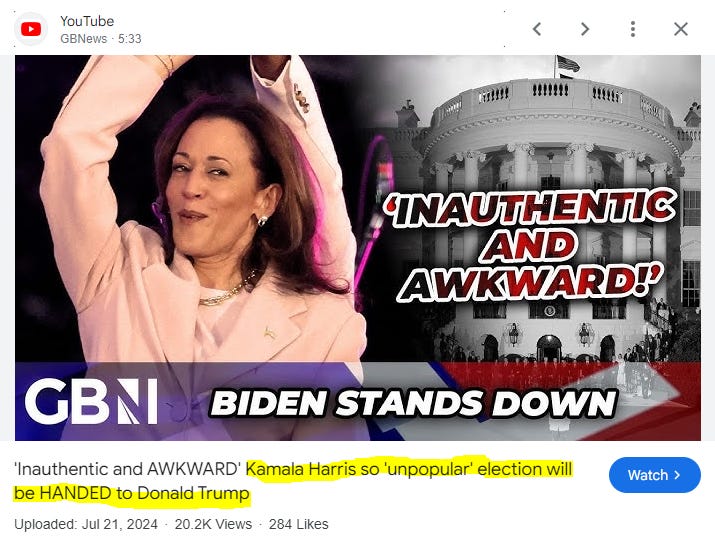Click the 'YouTube' source name

(x=87, y=21)
